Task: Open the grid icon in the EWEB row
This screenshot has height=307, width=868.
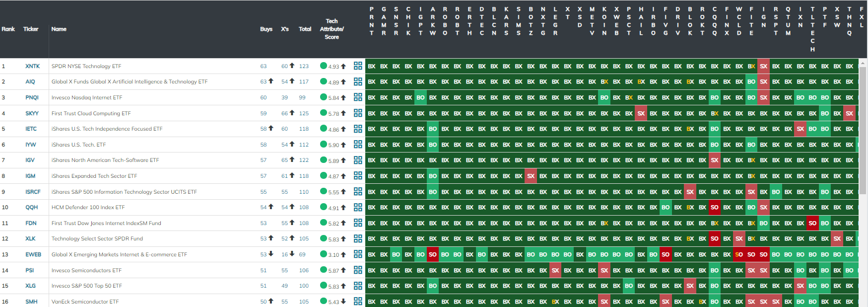Action: click(358, 254)
